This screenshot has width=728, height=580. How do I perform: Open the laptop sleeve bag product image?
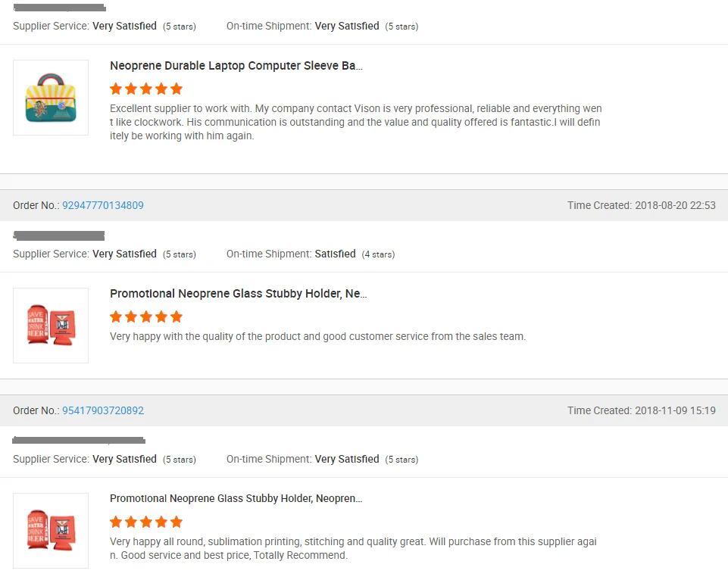(51, 98)
